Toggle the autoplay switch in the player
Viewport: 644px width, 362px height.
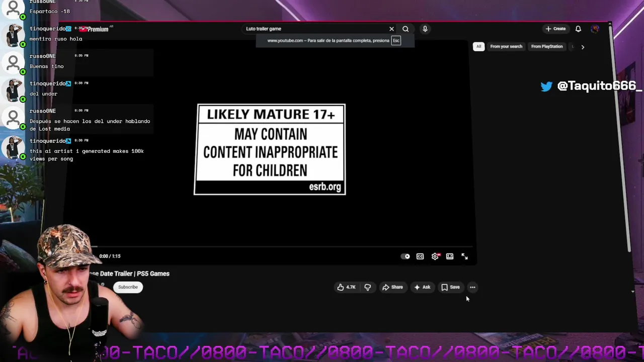point(406,256)
